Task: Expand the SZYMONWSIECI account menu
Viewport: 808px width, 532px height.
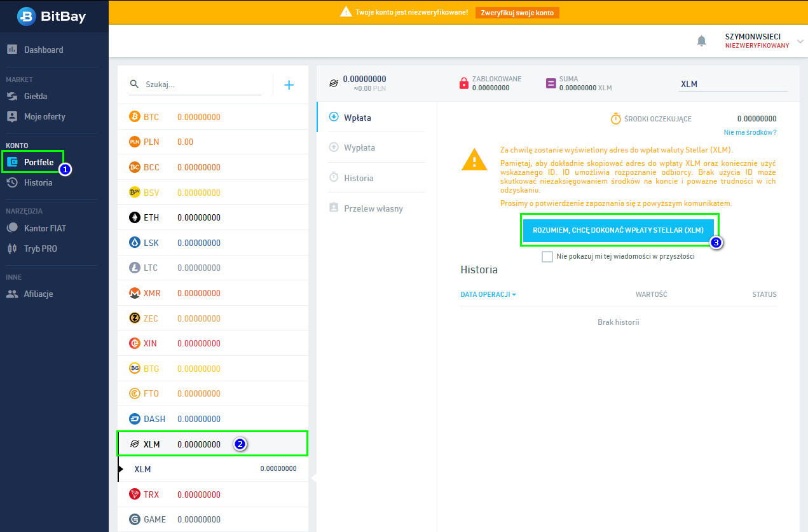Action: 800,41
